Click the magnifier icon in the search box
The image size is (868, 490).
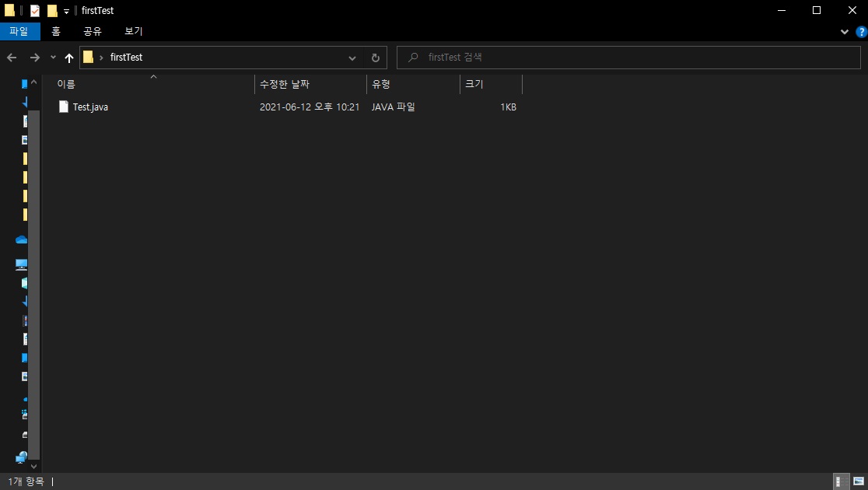[413, 57]
